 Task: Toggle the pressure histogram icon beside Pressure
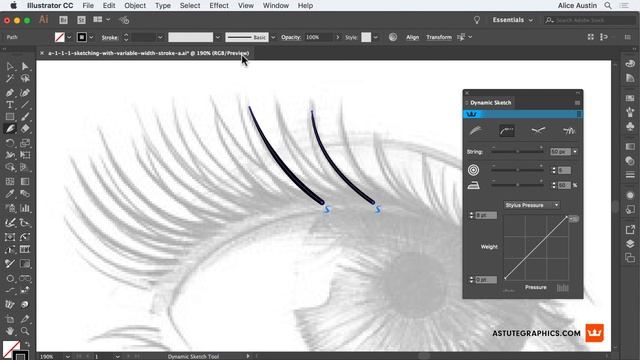562,287
